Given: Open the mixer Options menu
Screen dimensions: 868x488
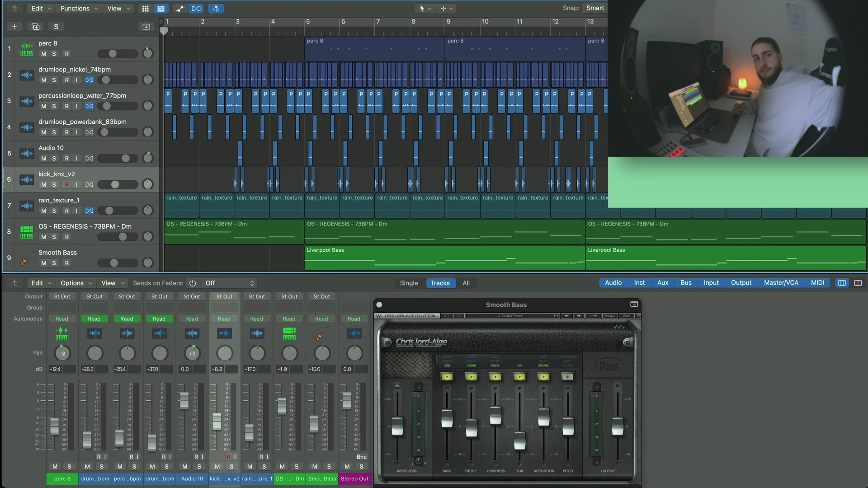Looking at the screenshot, I should [76, 283].
